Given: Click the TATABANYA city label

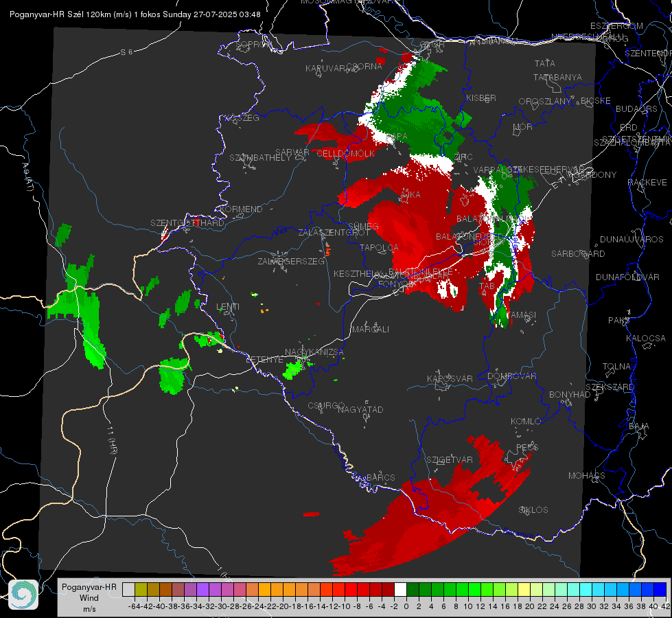Looking at the screenshot, I should coord(557,77).
